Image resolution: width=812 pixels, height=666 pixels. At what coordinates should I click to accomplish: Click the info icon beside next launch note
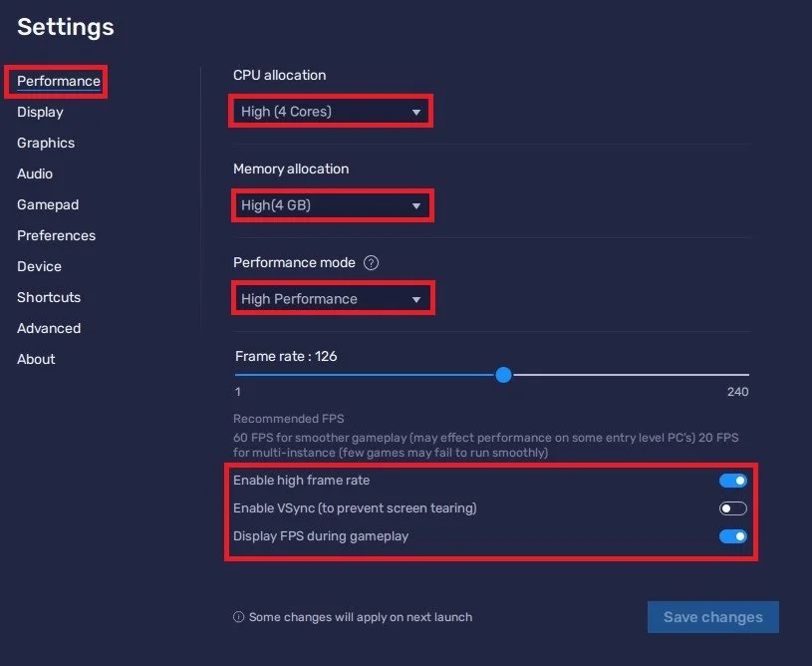[x=238, y=617]
